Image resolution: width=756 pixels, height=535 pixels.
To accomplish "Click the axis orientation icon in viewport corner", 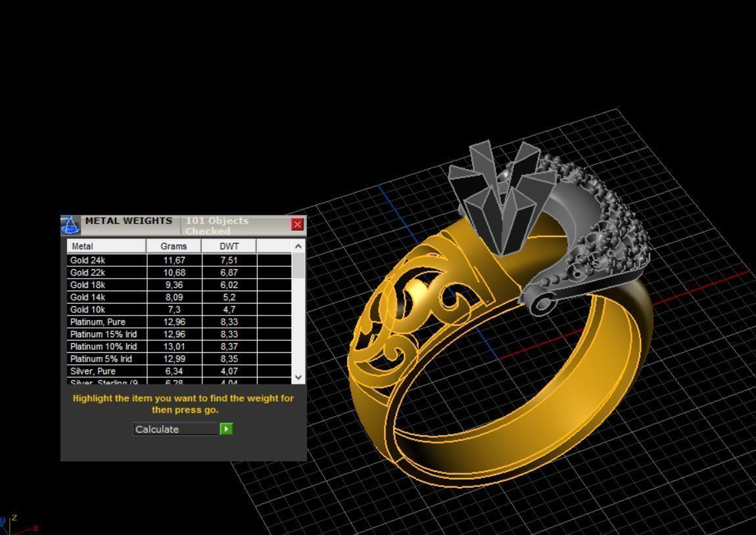I will tap(17, 525).
